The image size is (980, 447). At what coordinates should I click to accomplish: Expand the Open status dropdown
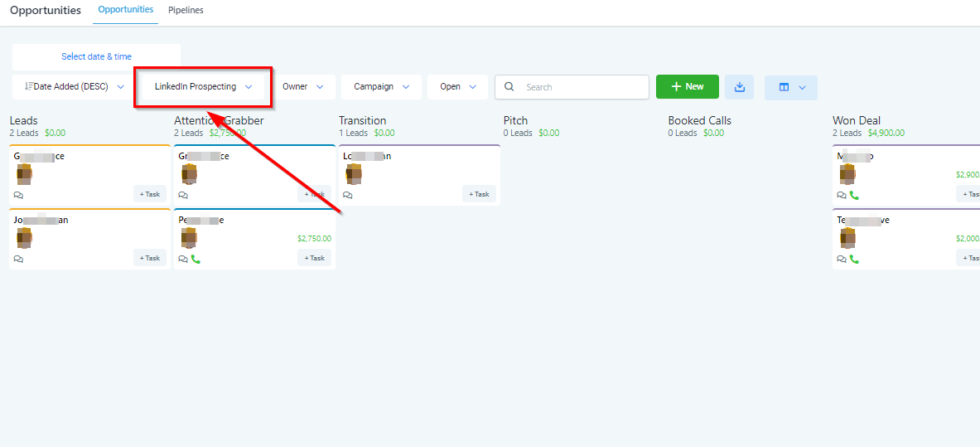coord(458,87)
